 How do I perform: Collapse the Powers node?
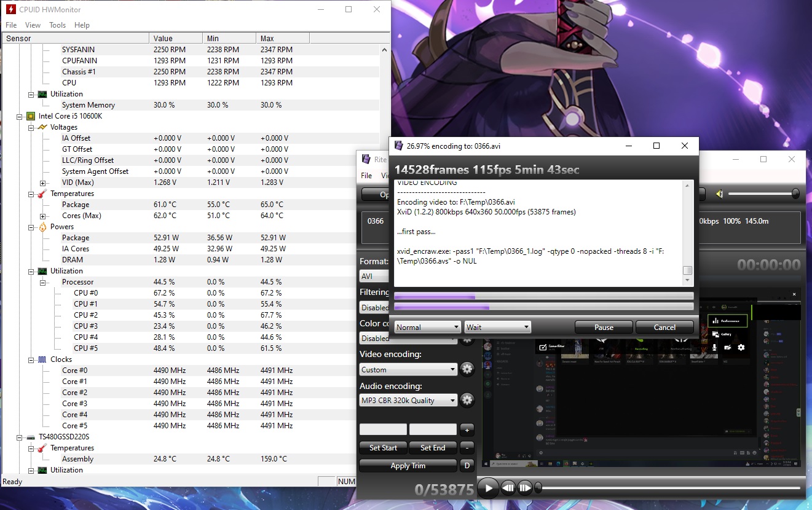[31, 227]
